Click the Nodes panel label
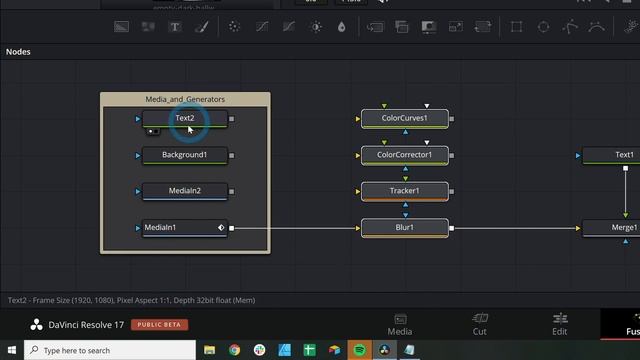This screenshot has width=640, height=360. pyautogui.click(x=18, y=52)
